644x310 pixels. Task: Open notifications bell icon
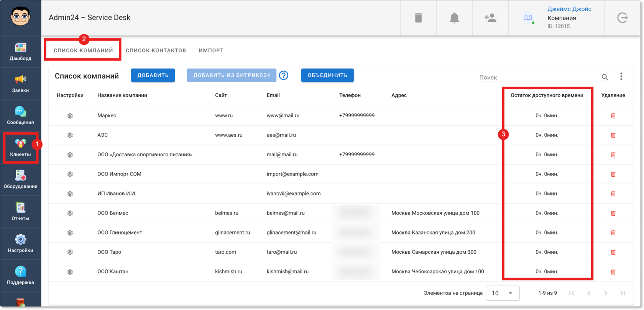pos(454,18)
